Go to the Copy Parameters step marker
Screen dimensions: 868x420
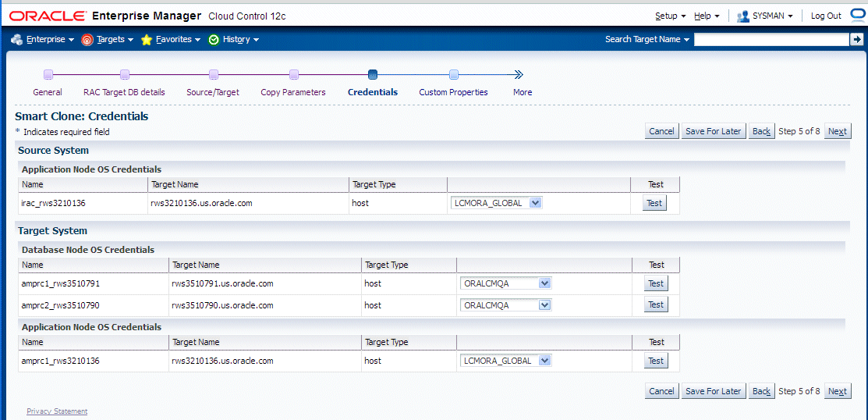pyautogui.click(x=294, y=74)
